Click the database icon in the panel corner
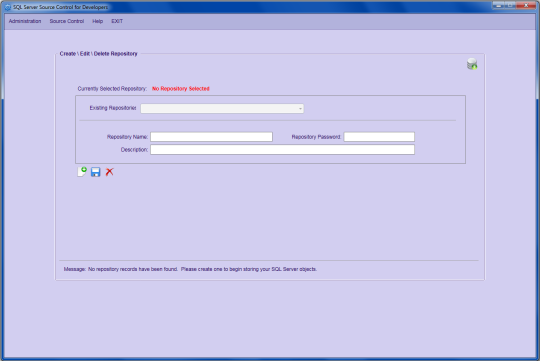540x361 pixels. [x=472, y=64]
